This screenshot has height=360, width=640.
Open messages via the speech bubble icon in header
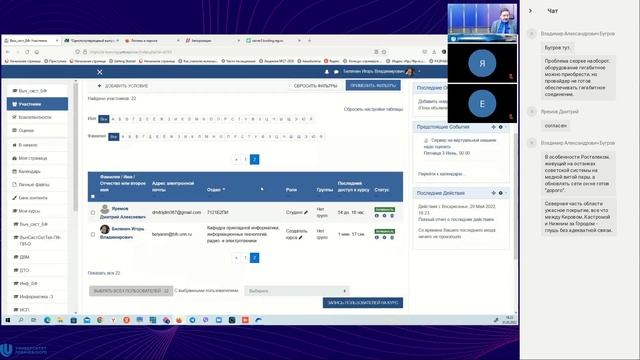click(336, 72)
